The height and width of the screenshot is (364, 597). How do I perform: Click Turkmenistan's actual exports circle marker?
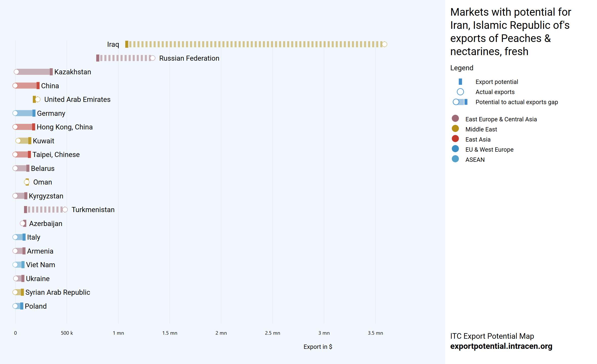pyautogui.click(x=65, y=210)
